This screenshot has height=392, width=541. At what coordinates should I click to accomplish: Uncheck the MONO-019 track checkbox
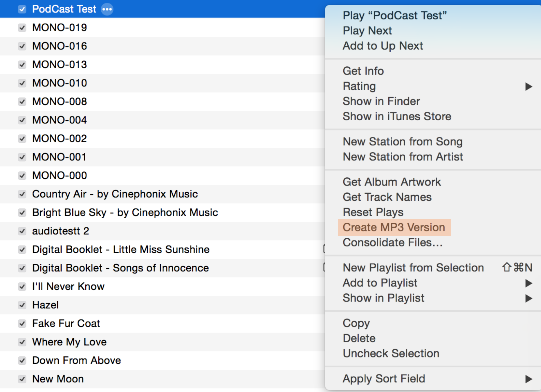(22, 28)
